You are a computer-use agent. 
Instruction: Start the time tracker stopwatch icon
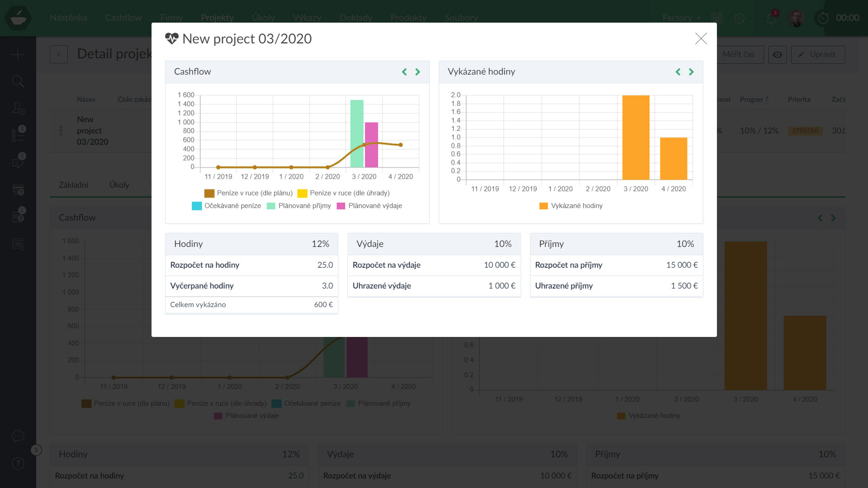[x=823, y=18]
